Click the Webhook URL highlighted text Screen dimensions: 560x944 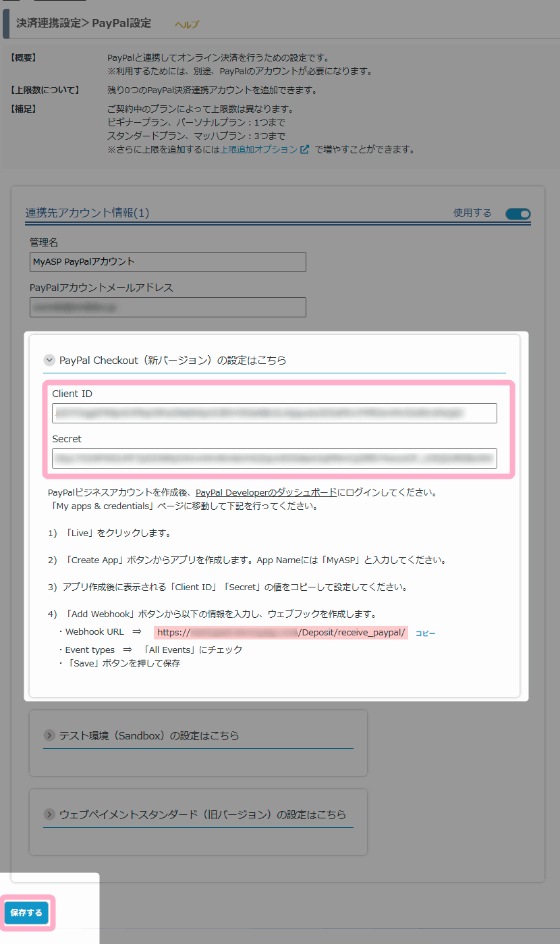281,633
